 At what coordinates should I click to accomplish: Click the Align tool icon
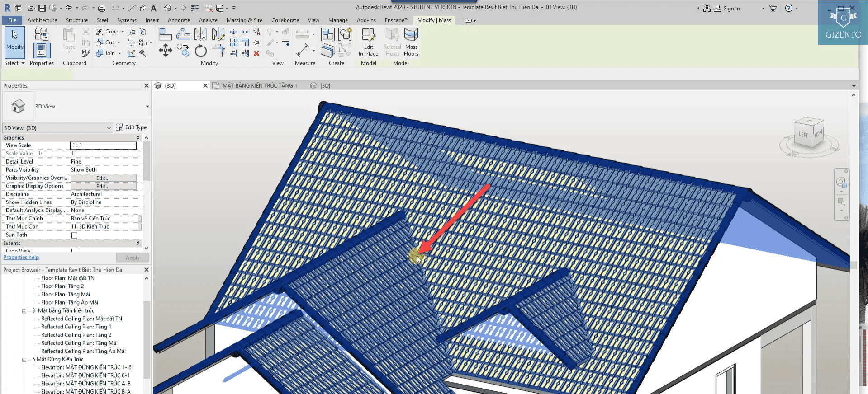coord(165,34)
